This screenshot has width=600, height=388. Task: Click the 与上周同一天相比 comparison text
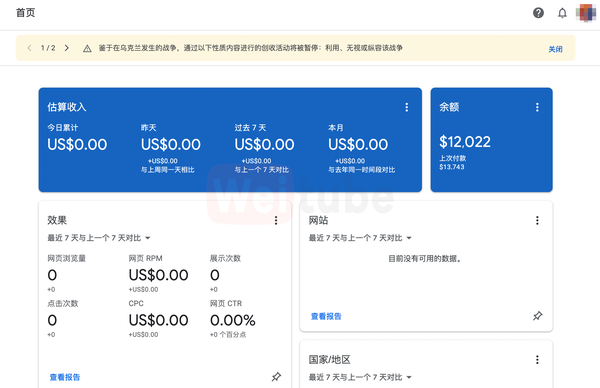(x=168, y=170)
